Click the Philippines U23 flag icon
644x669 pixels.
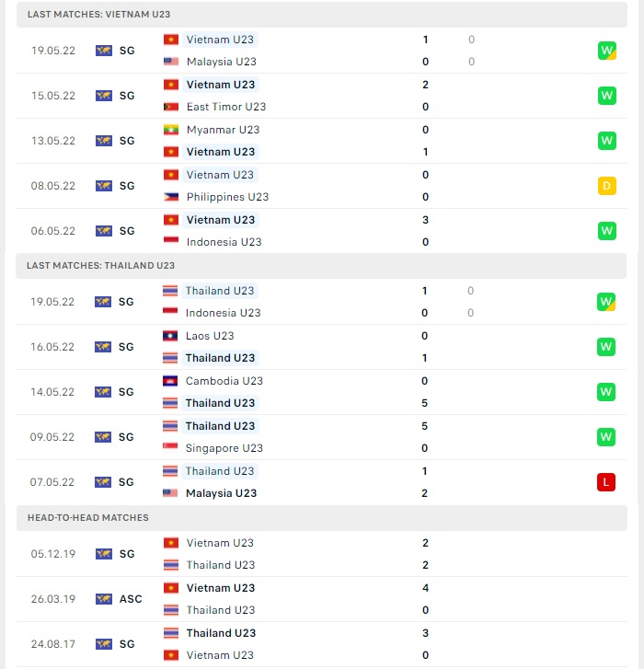(x=171, y=197)
